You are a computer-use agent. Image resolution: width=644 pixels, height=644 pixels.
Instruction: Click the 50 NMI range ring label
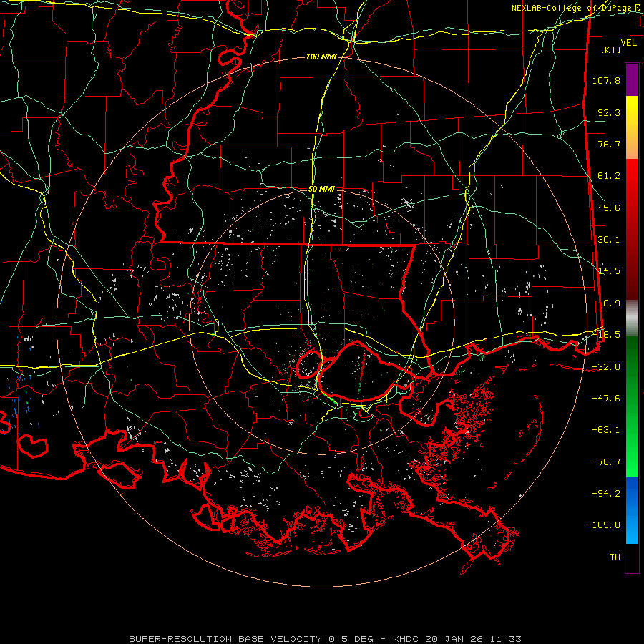(x=321, y=189)
